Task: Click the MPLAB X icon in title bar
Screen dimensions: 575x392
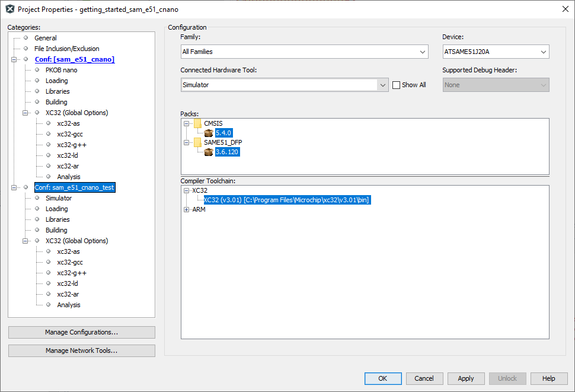Action: 9,9
